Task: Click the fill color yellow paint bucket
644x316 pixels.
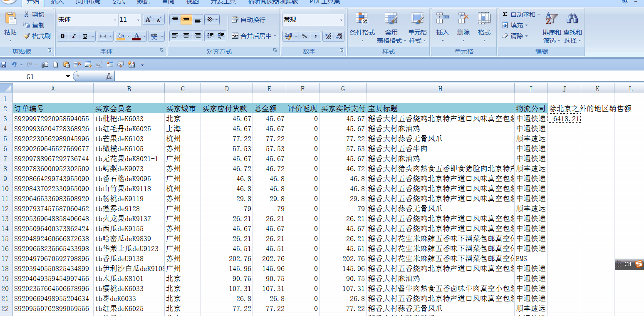Action: (120, 36)
